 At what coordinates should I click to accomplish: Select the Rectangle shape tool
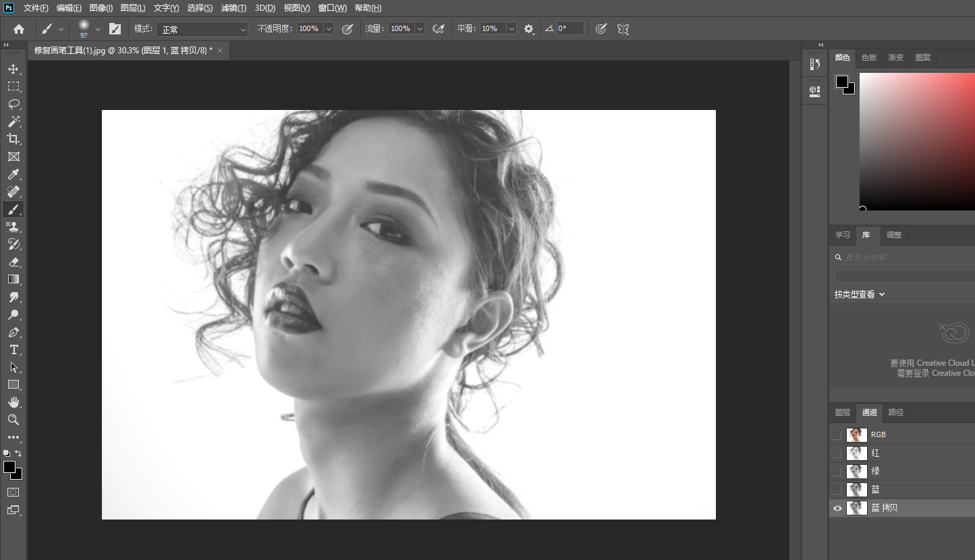click(x=13, y=385)
